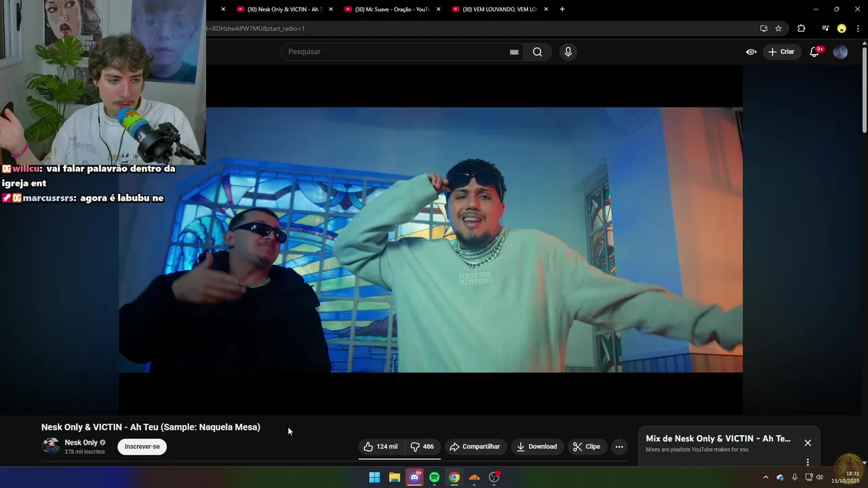This screenshot has height=488, width=868.
Task: Bookmark this page with star icon
Action: point(778,28)
